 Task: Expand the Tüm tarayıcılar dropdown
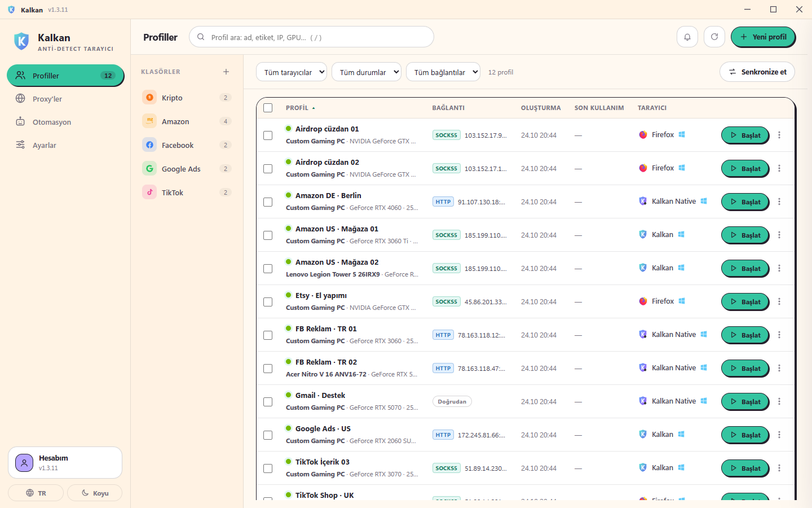tap(292, 72)
